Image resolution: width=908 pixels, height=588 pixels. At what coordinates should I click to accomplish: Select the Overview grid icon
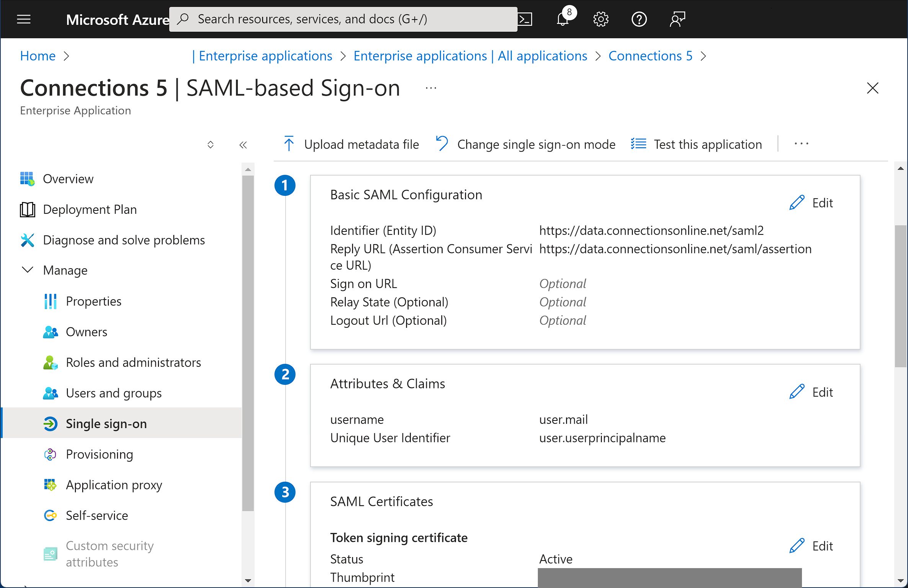click(x=27, y=178)
